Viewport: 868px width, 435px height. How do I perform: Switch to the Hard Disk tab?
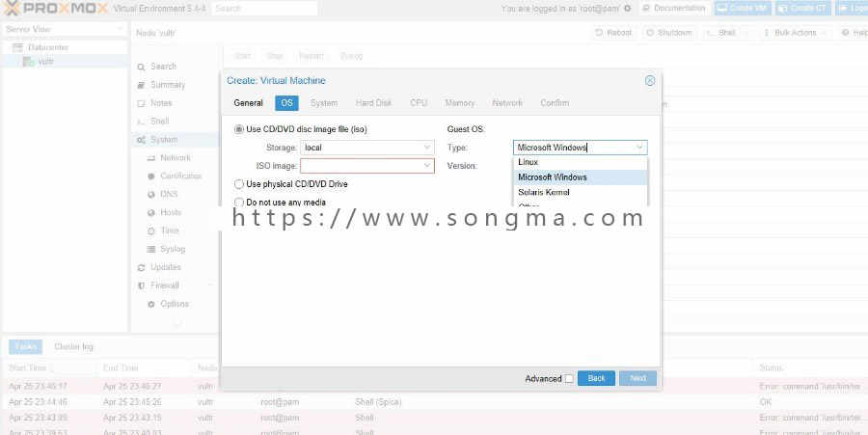(x=373, y=103)
